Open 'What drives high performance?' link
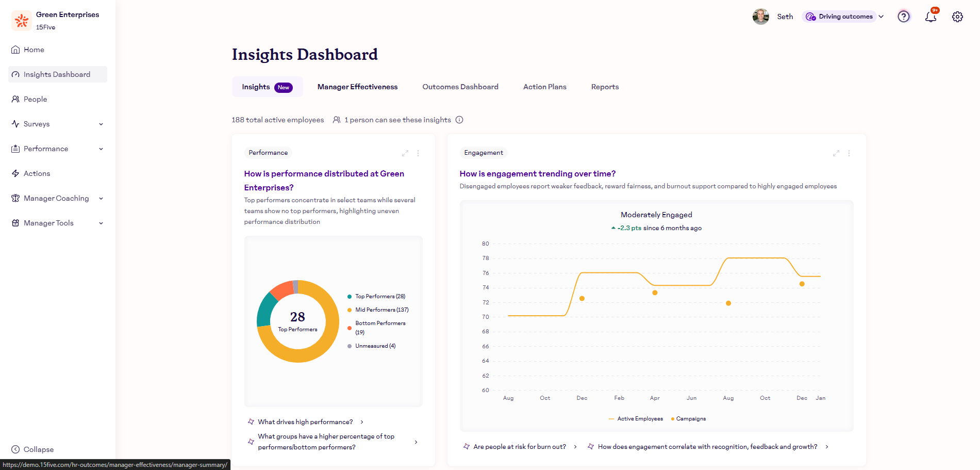980x470 pixels. pos(305,422)
